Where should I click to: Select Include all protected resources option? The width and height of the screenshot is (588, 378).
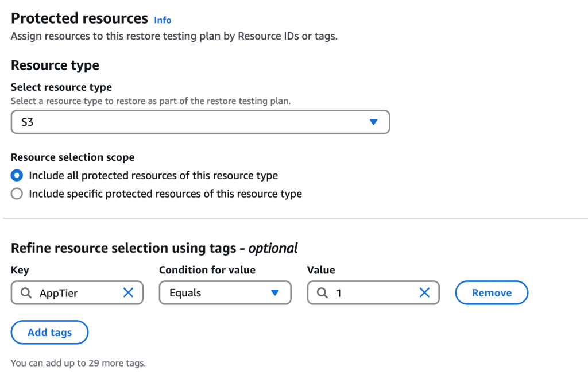click(16, 175)
